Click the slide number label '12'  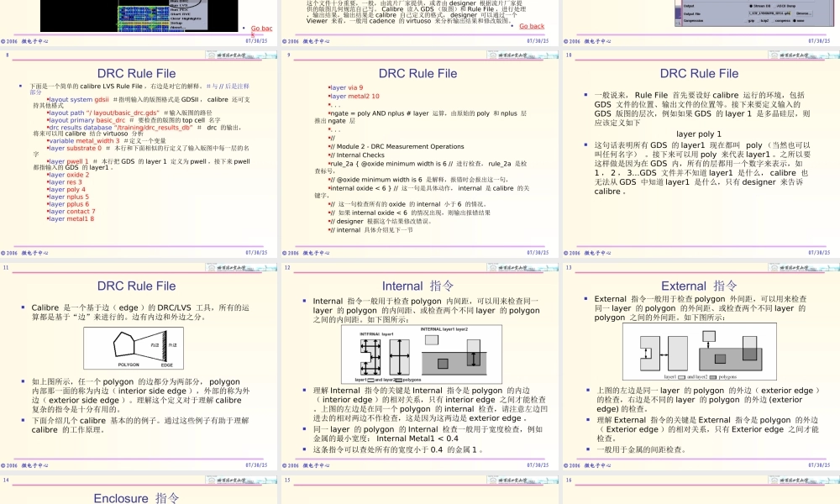[287, 267]
